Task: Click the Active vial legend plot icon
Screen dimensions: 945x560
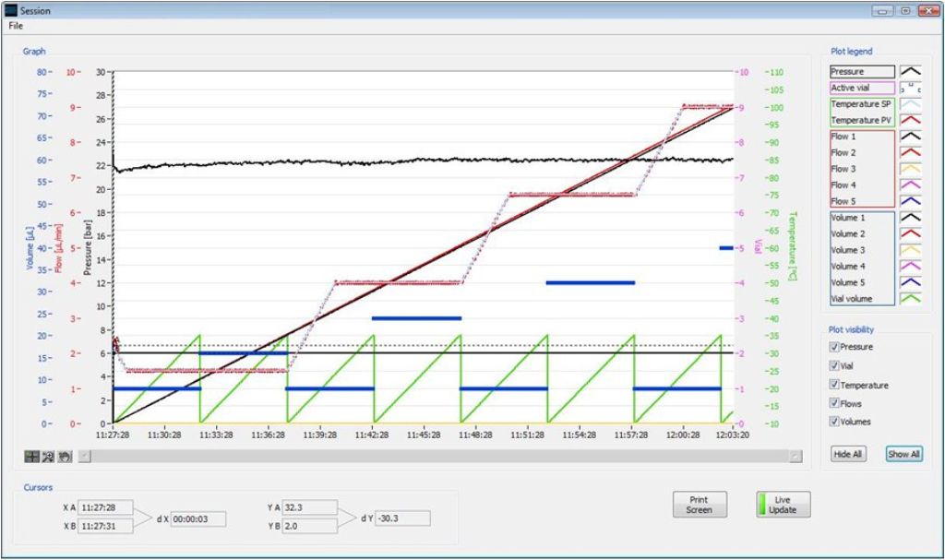Action: click(911, 88)
